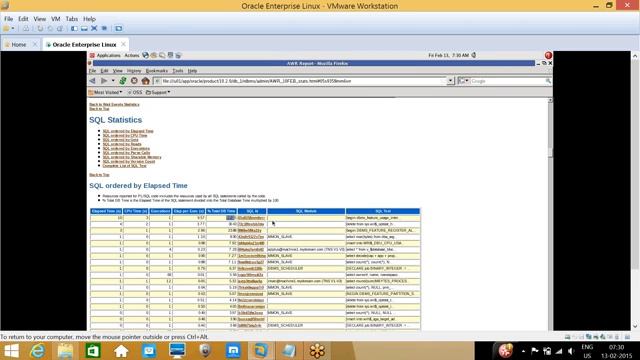Open the VMware Tabs menu
This screenshot has width=640, height=360.
click(x=71, y=19)
